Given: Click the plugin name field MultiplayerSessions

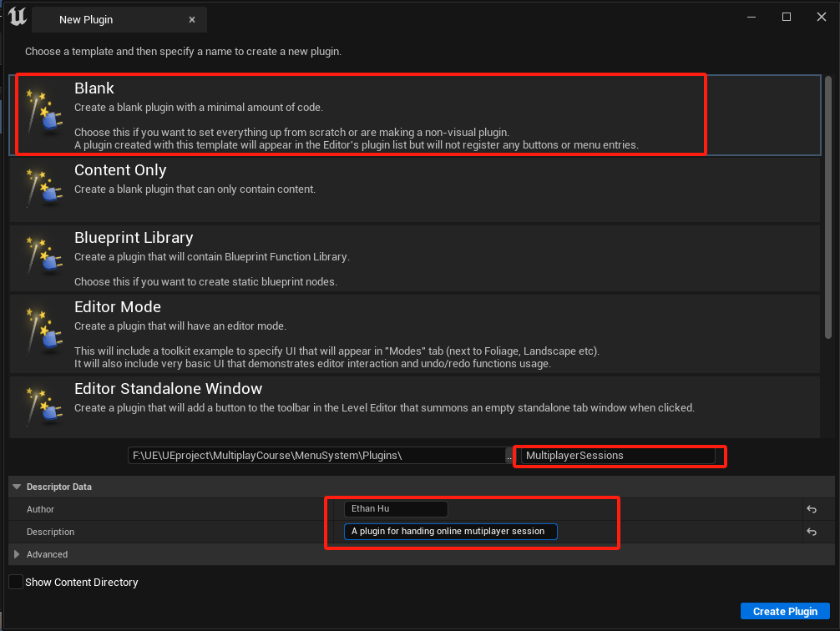Looking at the screenshot, I should click(x=617, y=456).
